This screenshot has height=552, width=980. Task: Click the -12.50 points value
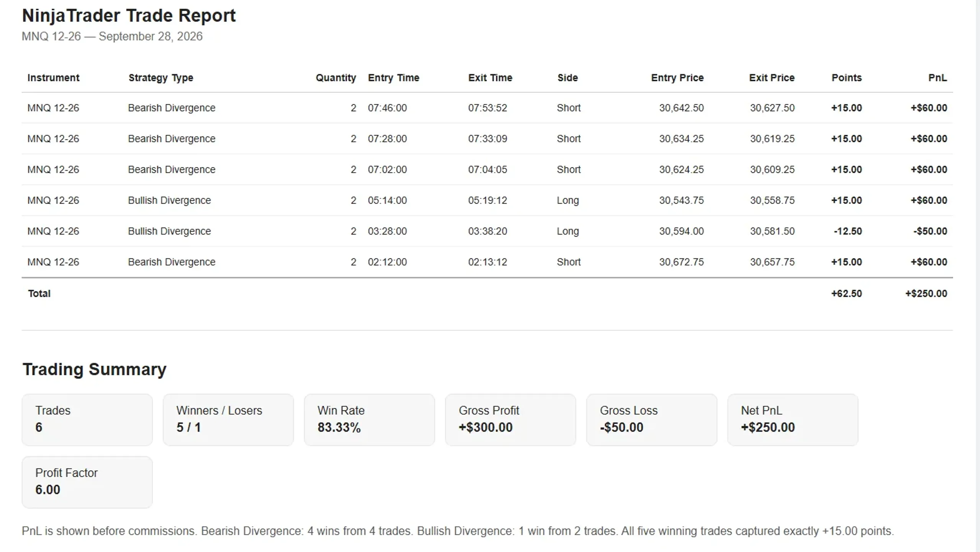tap(847, 231)
